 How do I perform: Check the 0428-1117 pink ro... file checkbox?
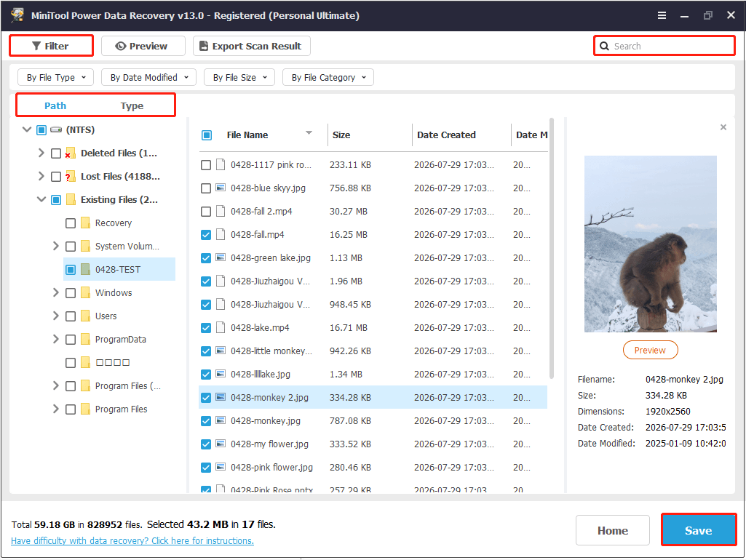coord(206,165)
